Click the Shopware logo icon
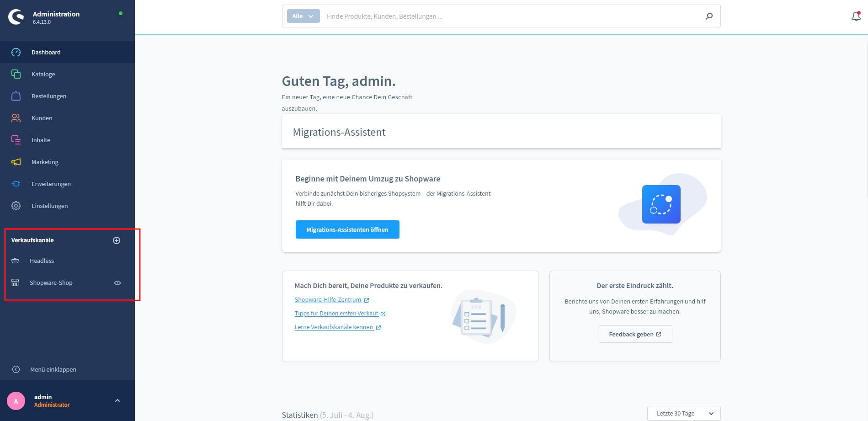 coord(16,17)
